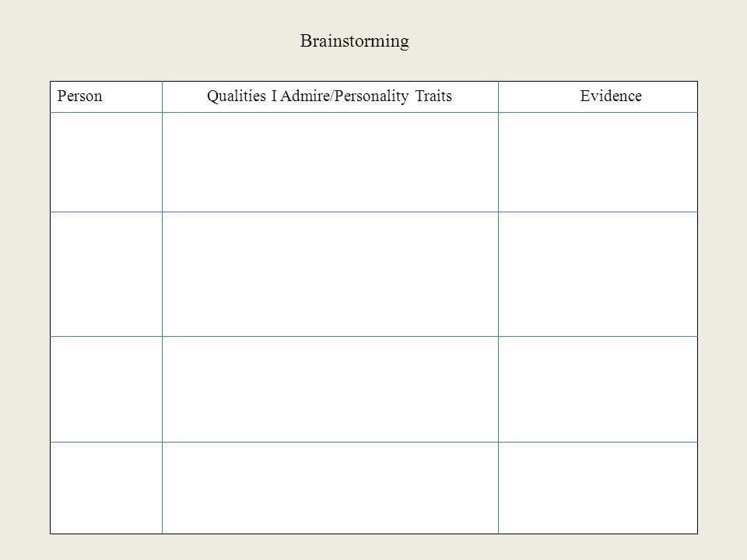Click the word Qualities in header
Viewport: 747px width, 560px height.
tap(237, 96)
